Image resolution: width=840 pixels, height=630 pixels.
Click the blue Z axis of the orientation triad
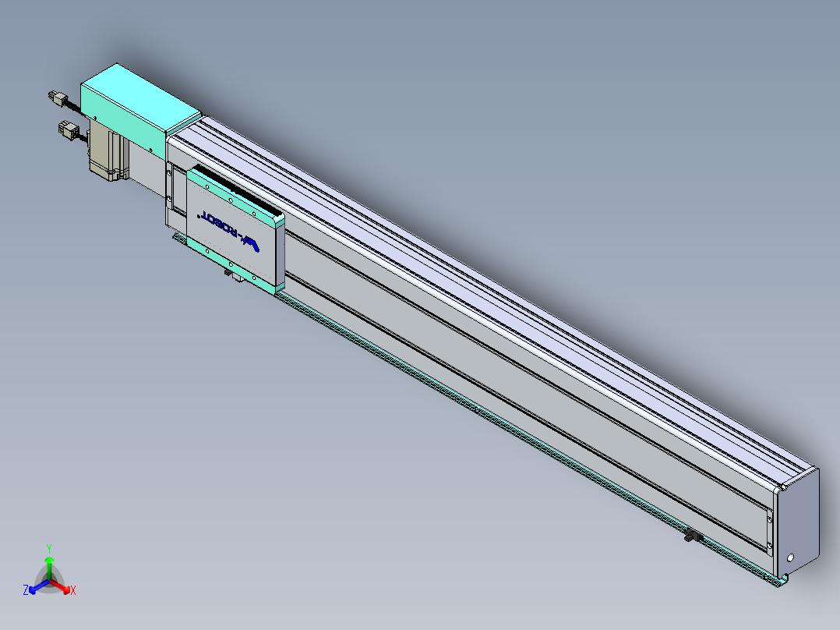pyautogui.click(x=36, y=588)
